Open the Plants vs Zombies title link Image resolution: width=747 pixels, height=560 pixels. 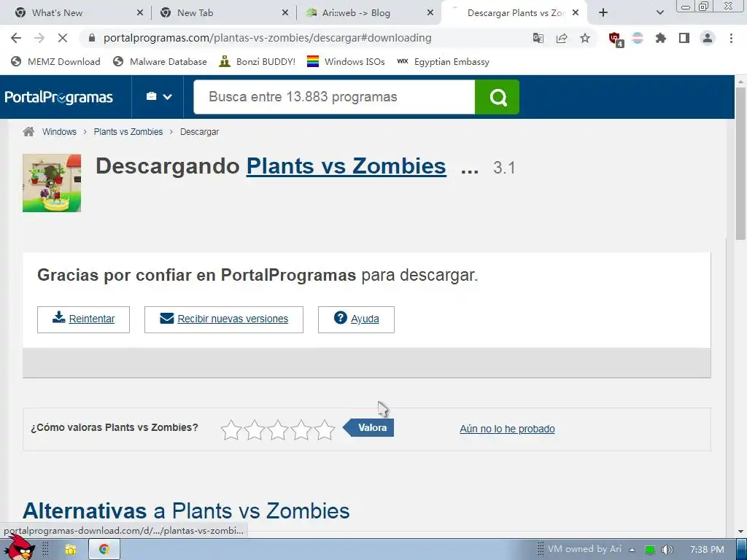coord(347,166)
